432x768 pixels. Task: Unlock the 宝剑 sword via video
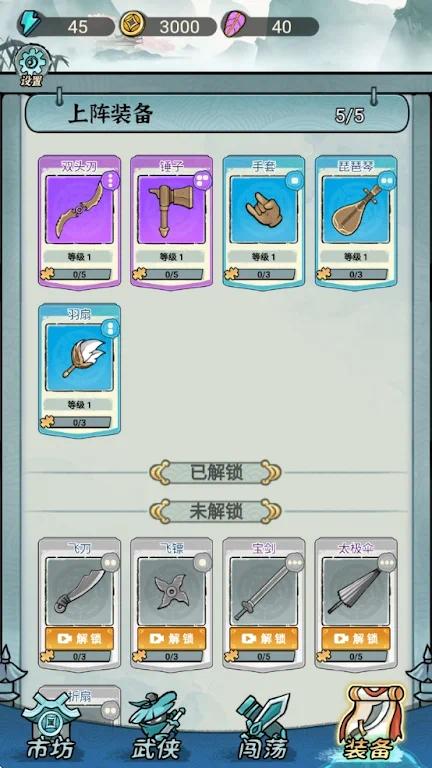264,638
